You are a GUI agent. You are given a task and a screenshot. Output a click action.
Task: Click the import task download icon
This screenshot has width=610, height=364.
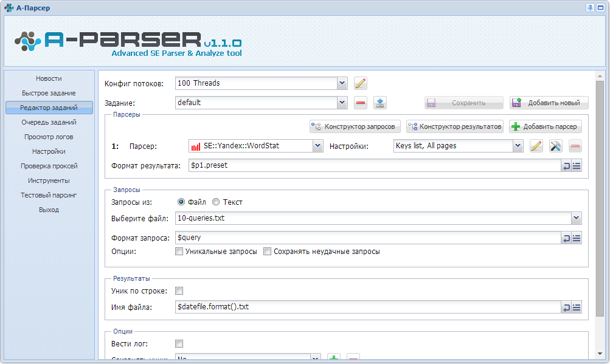(380, 103)
